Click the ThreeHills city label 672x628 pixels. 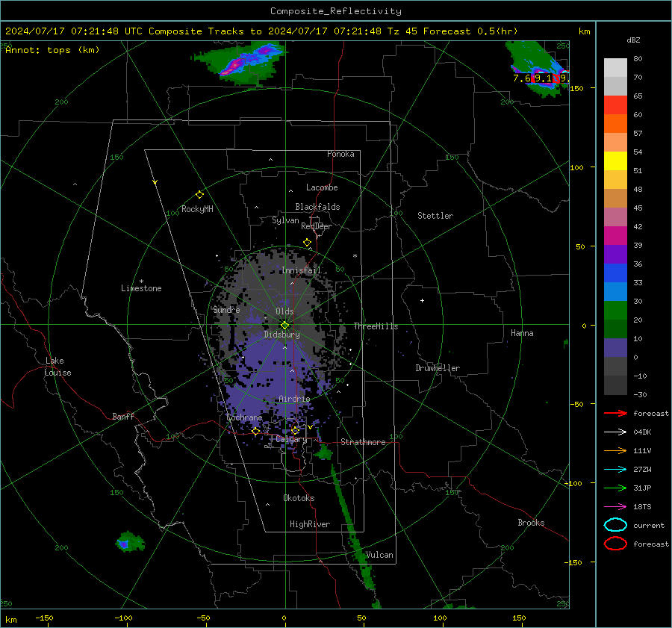[376, 326]
